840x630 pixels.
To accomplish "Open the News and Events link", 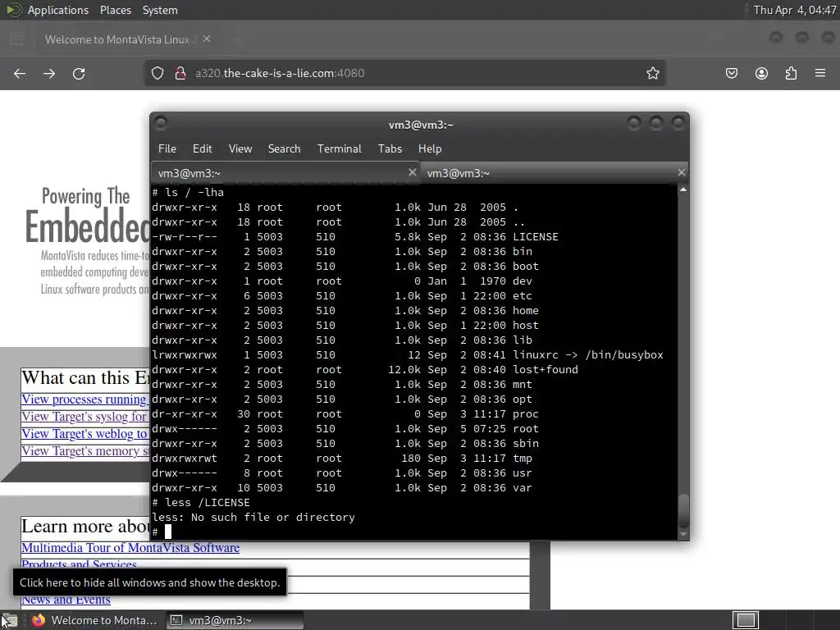I will [66, 600].
